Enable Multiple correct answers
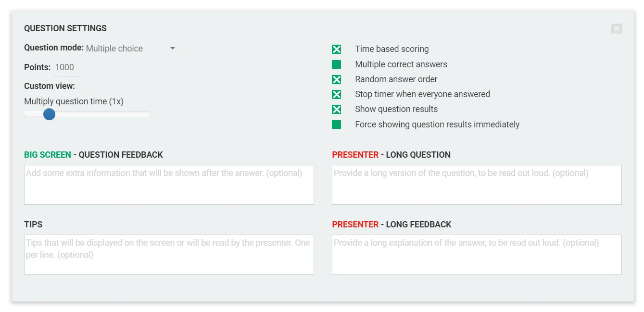This screenshot has height=312, width=644. 336,64
